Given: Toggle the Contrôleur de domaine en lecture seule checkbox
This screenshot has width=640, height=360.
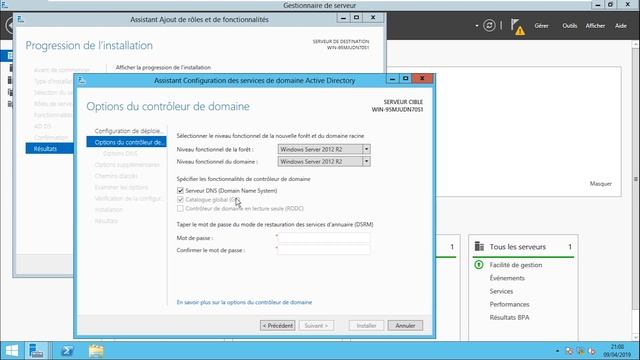Looking at the screenshot, I should [x=180, y=209].
